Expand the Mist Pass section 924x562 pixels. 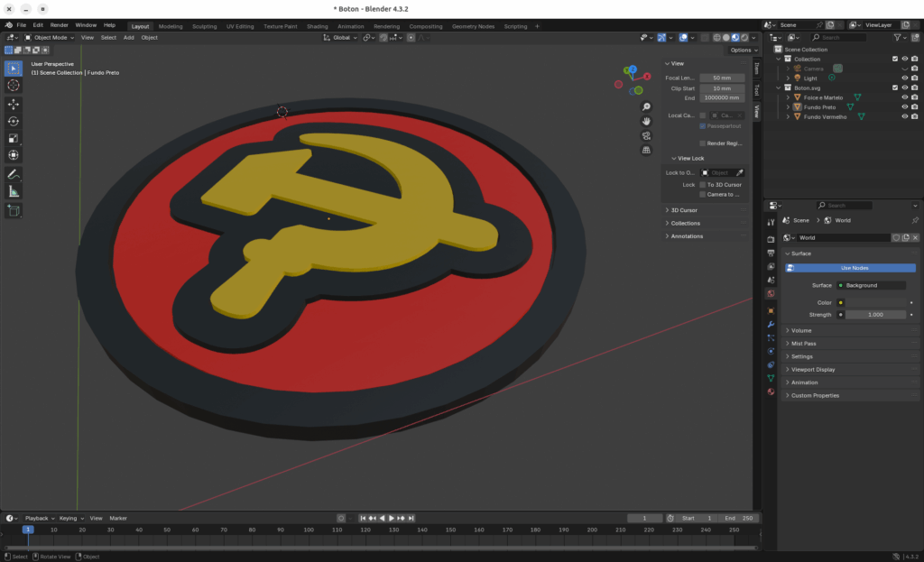tap(804, 344)
